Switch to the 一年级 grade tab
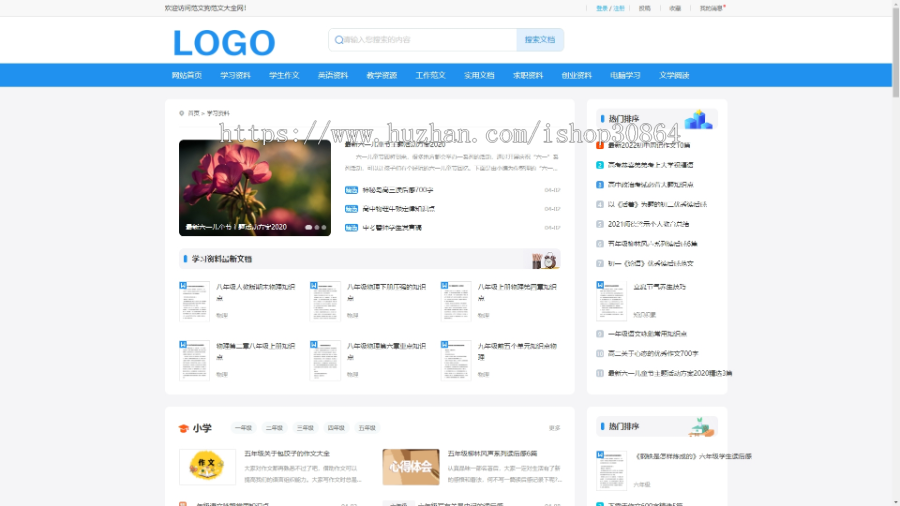The image size is (900, 506). click(243, 428)
